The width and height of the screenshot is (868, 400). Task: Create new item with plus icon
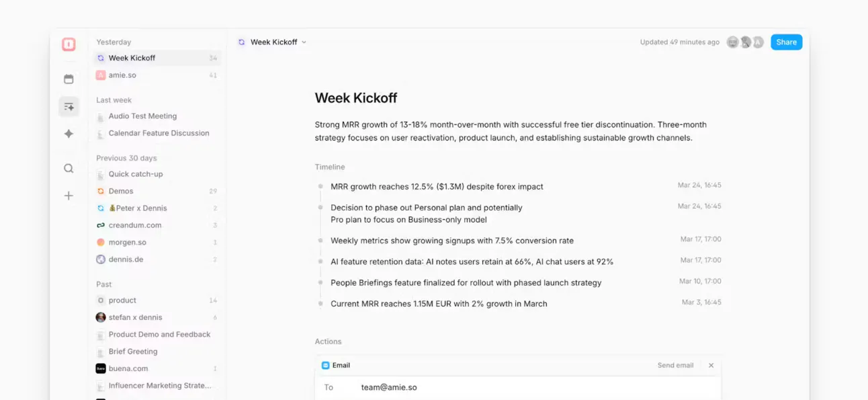click(x=69, y=196)
